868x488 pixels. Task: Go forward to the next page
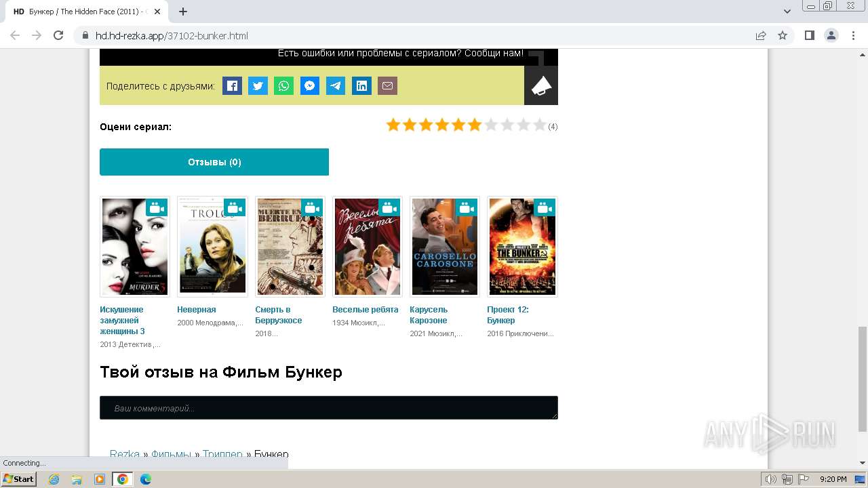pyautogui.click(x=37, y=35)
